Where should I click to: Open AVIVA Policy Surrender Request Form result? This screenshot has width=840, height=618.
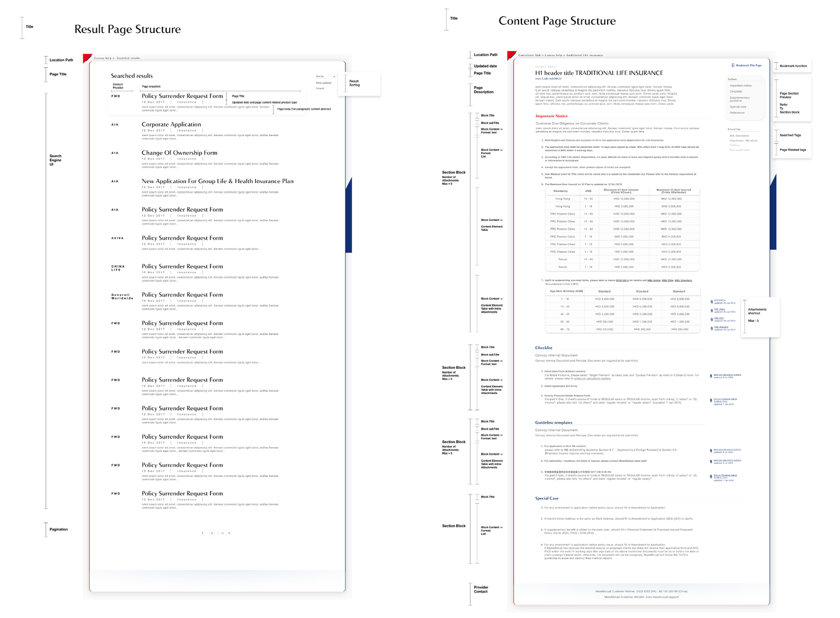pos(182,238)
